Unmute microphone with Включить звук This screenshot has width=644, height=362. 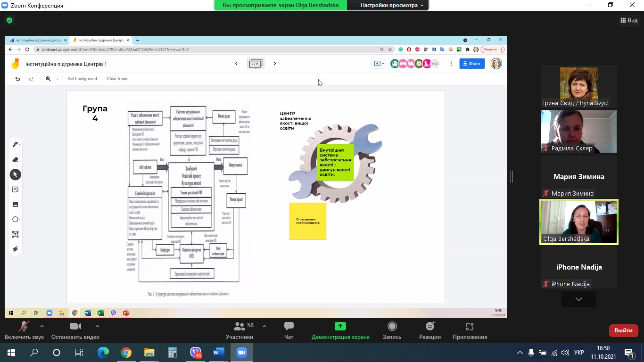click(24, 330)
